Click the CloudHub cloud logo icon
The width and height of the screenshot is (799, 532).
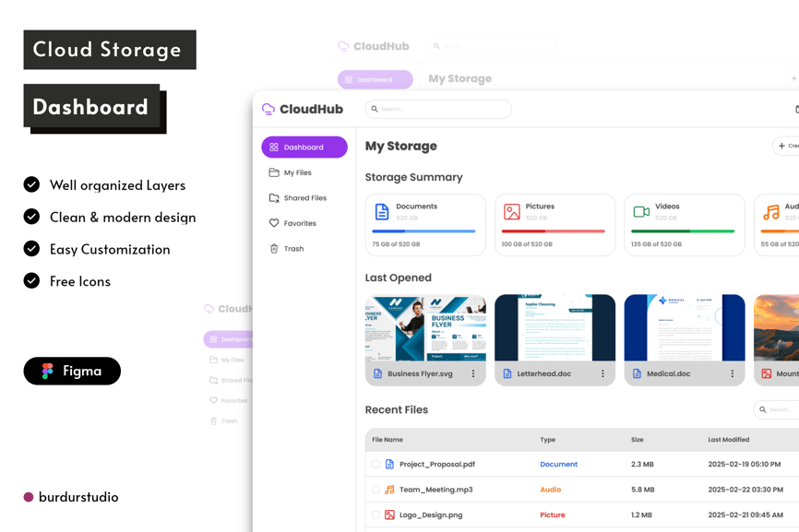268,109
